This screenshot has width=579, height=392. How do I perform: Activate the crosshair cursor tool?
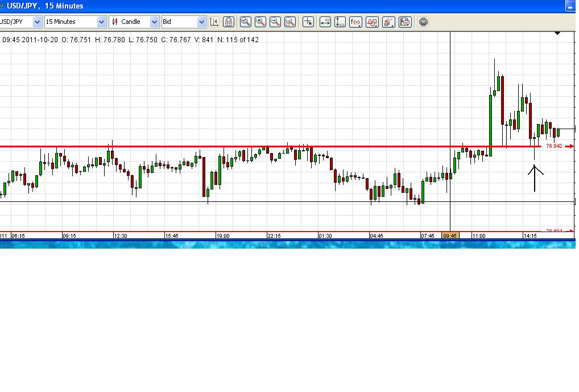(308, 22)
